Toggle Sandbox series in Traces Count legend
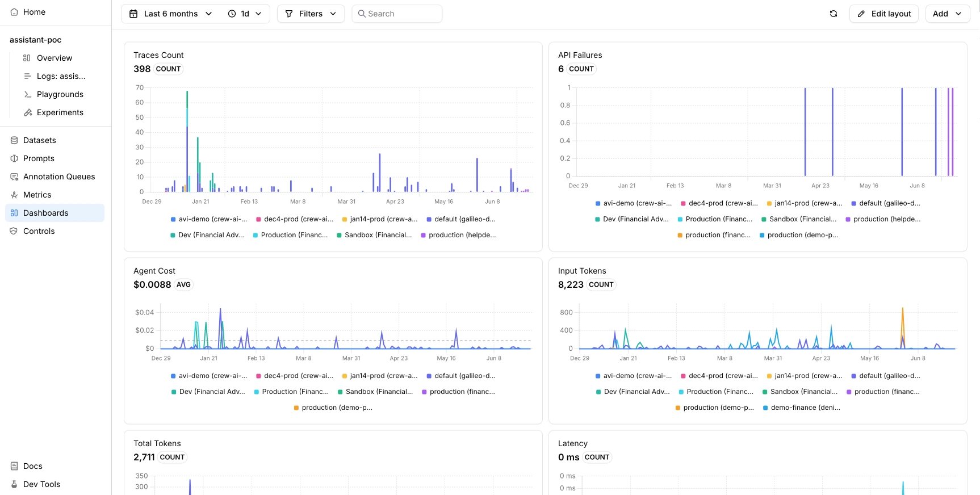This screenshot has width=980, height=495. [x=375, y=235]
